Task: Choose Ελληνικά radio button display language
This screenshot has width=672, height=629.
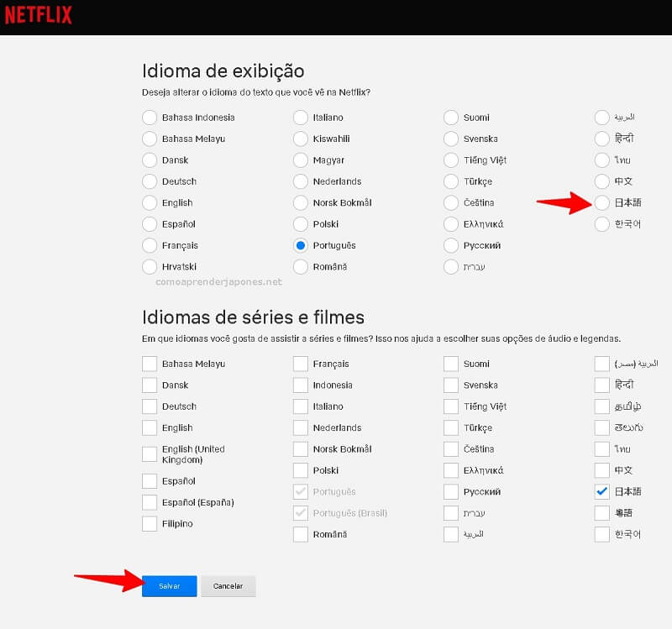Action: [451, 224]
